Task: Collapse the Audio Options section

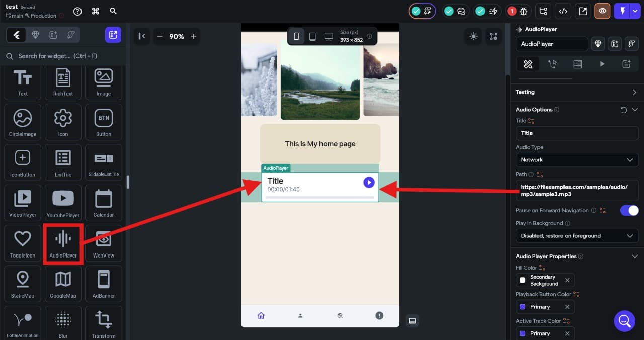Action: [x=635, y=109]
